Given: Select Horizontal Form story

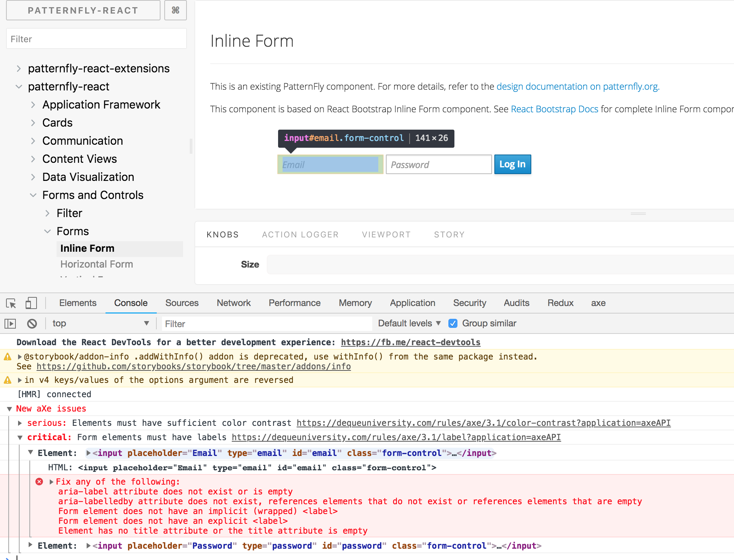Looking at the screenshot, I should click(x=96, y=264).
